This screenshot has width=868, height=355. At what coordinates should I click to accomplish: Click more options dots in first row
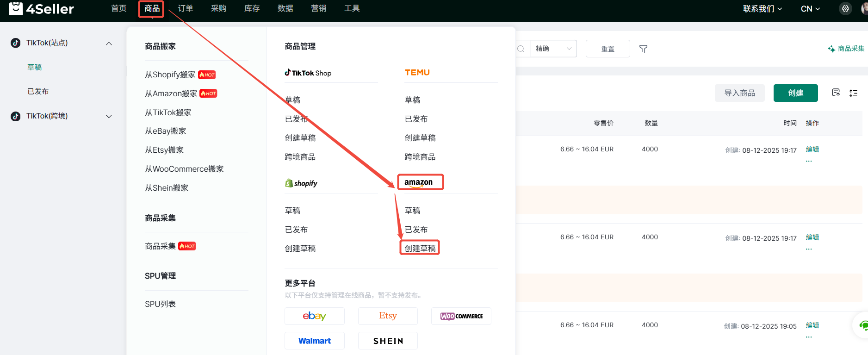[x=809, y=161]
